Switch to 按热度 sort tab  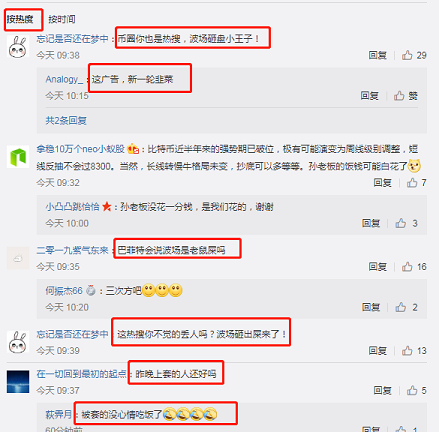(x=20, y=19)
